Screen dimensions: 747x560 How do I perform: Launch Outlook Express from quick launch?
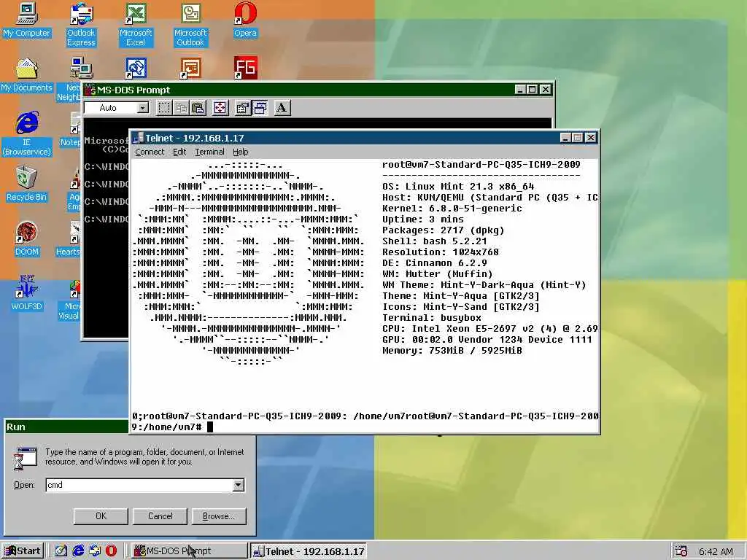tap(95, 551)
